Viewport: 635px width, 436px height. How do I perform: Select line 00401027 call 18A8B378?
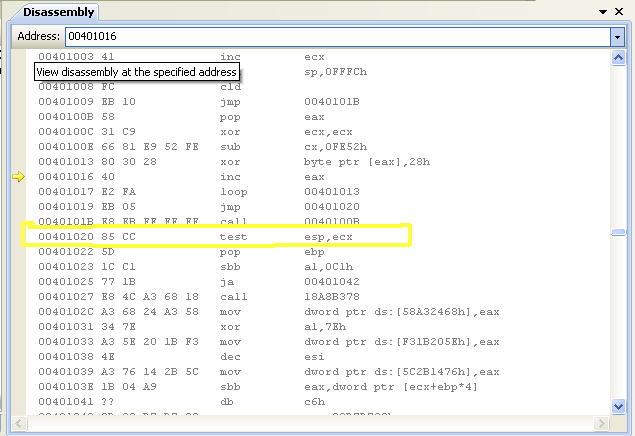pos(199,296)
